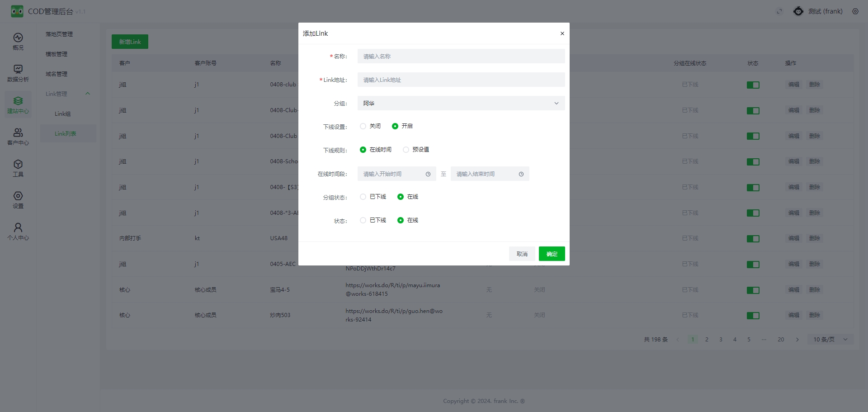868x412 pixels.
Task: Focus the Link地址 input field
Action: pyautogui.click(x=461, y=80)
